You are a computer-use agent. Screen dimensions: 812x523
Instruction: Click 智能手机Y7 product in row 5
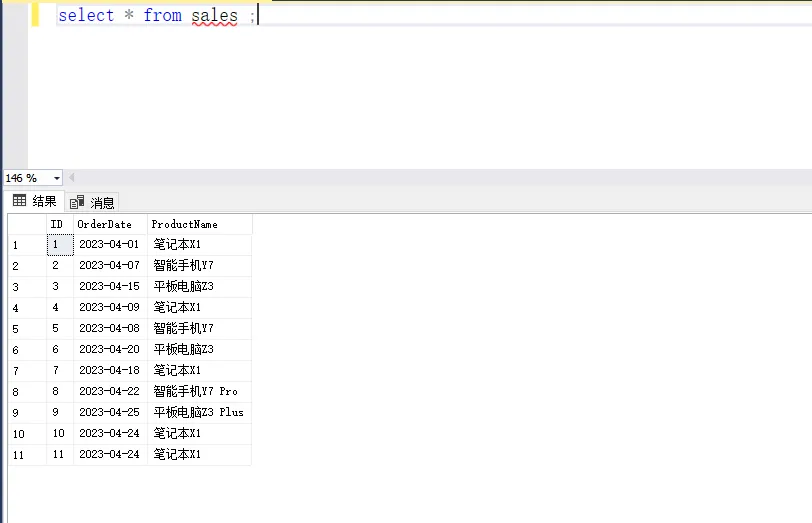(x=199, y=328)
